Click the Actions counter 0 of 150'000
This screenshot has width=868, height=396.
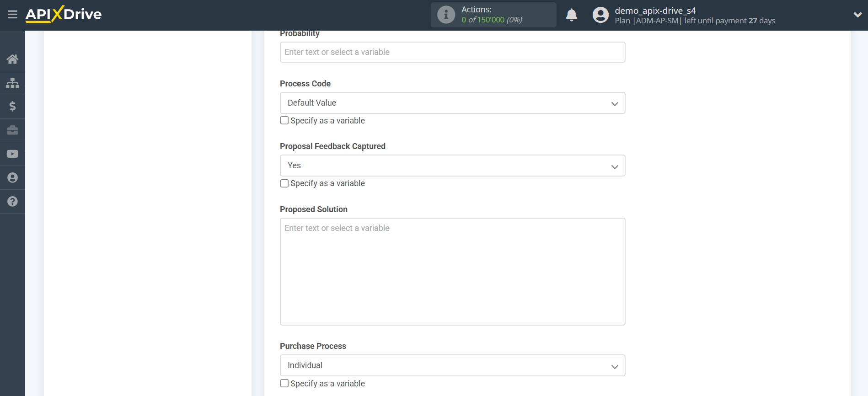pyautogui.click(x=492, y=20)
